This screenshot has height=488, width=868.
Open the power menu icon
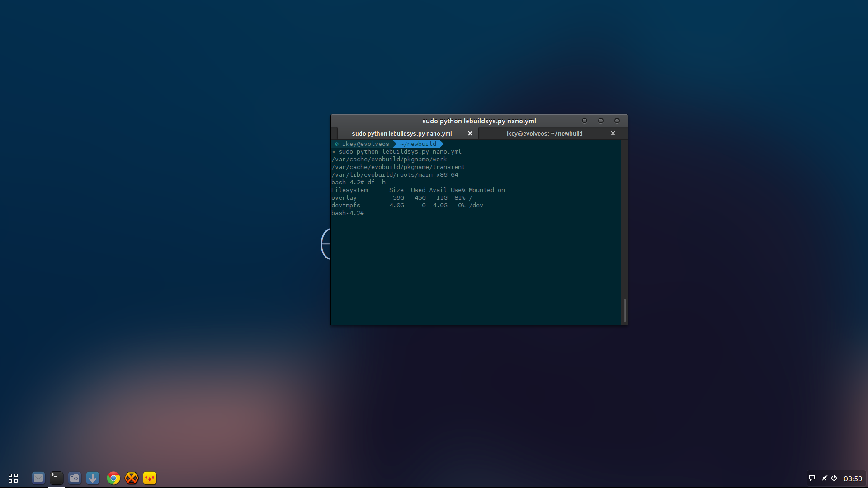[834, 478]
